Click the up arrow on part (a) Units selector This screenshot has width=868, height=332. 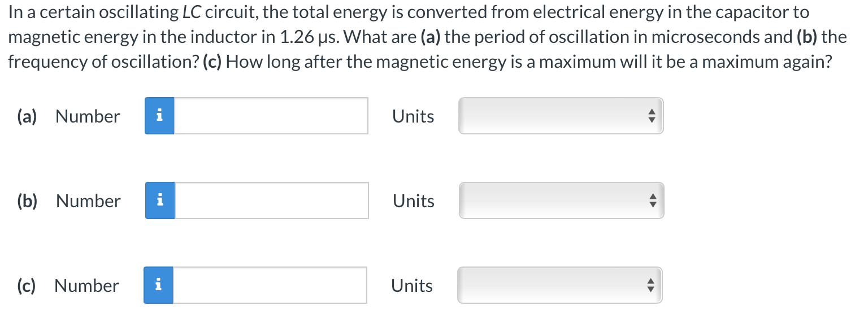click(x=652, y=112)
